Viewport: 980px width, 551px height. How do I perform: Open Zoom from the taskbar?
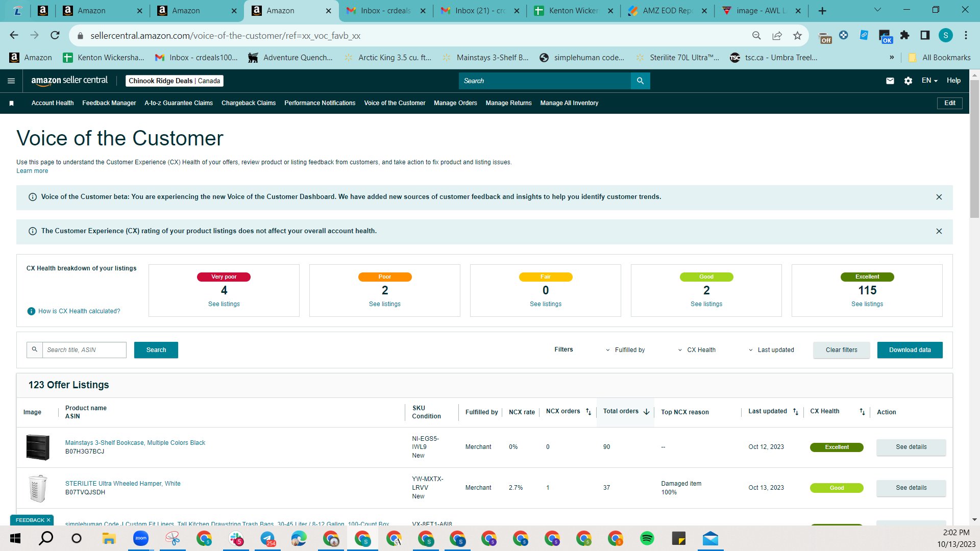(x=140, y=538)
